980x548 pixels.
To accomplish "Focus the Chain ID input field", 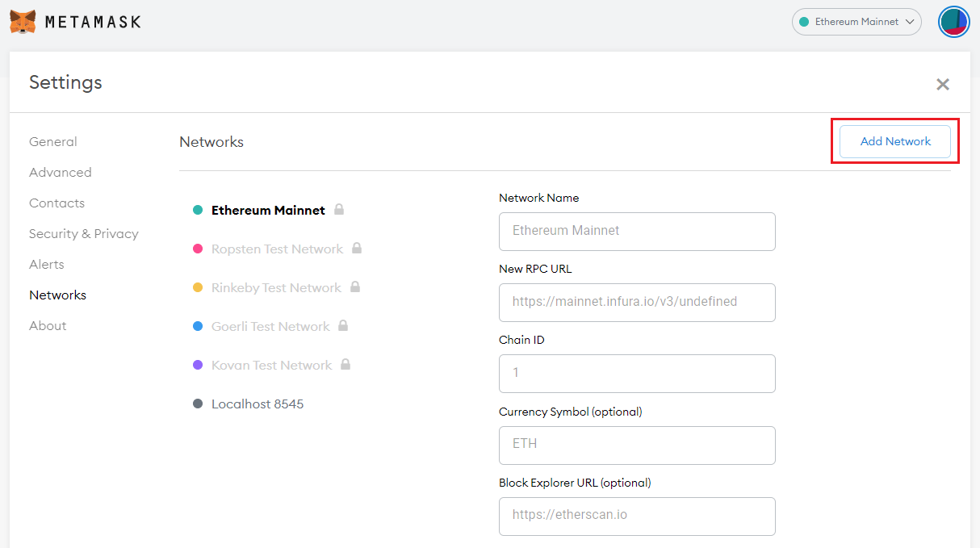I will 637,374.
